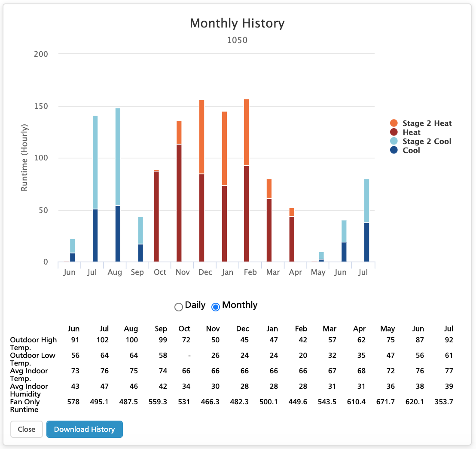Click the Feb label on the chart axis

pyautogui.click(x=250, y=272)
